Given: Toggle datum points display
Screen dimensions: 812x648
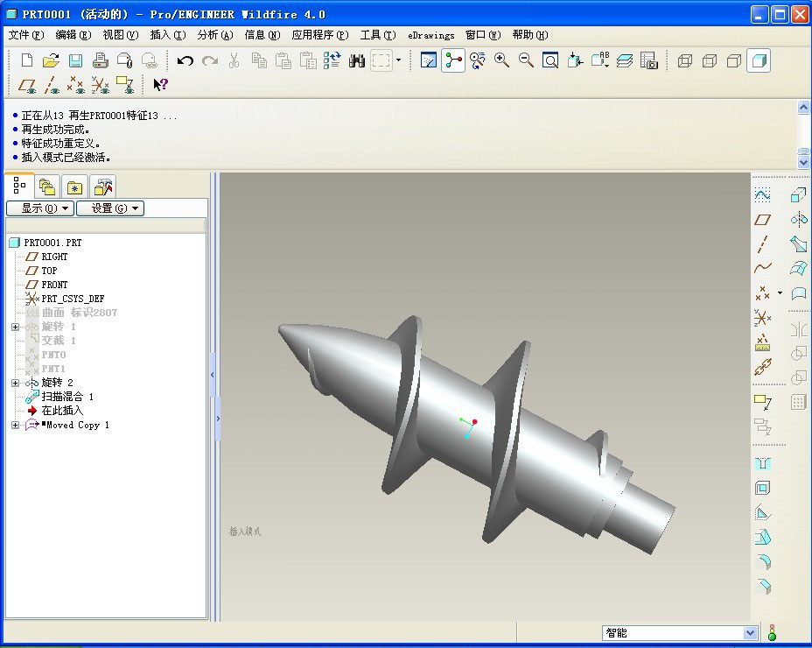Looking at the screenshot, I should [x=76, y=85].
